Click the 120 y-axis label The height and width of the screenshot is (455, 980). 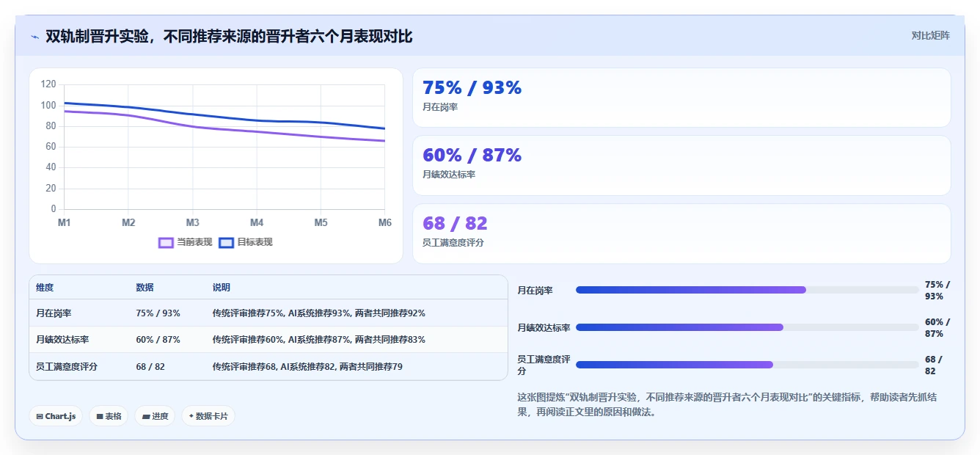(48, 84)
